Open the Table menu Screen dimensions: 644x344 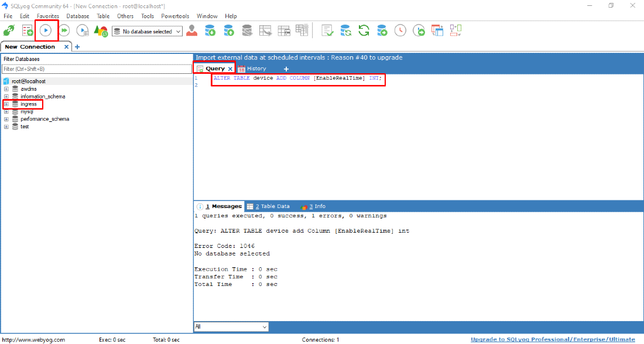click(x=103, y=16)
